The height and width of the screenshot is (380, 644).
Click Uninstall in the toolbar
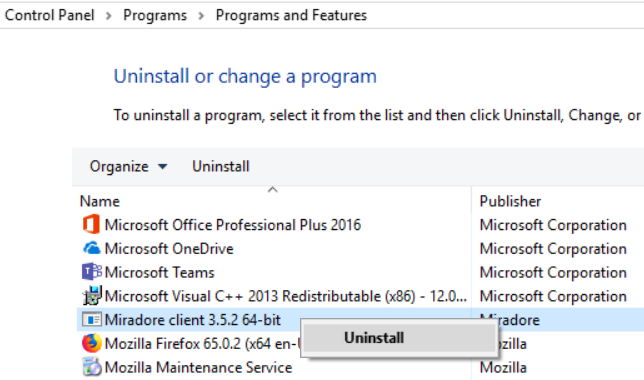221,166
